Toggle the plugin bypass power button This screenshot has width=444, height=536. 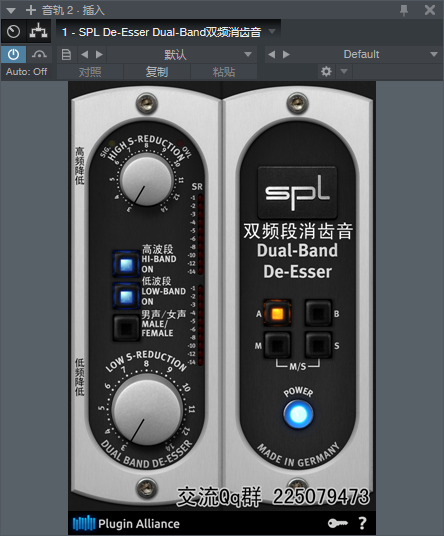pos(13,55)
